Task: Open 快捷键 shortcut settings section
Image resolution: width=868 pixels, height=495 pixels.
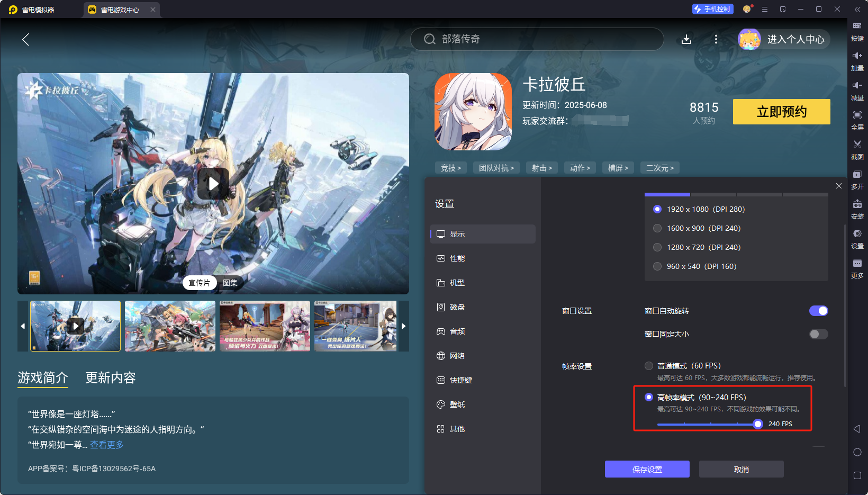Action: click(x=483, y=380)
